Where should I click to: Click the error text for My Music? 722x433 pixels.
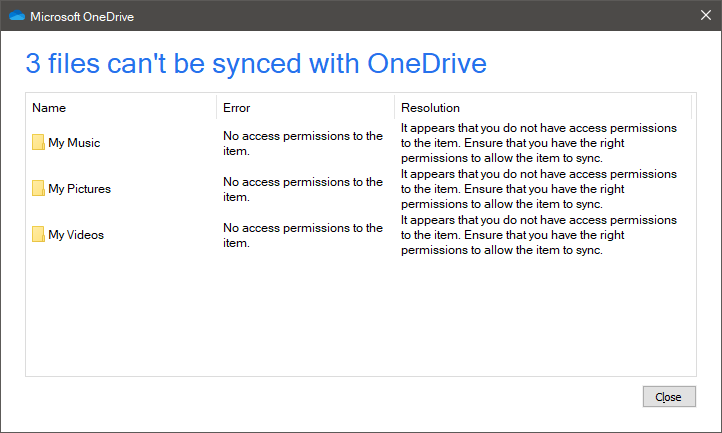click(x=303, y=143)
